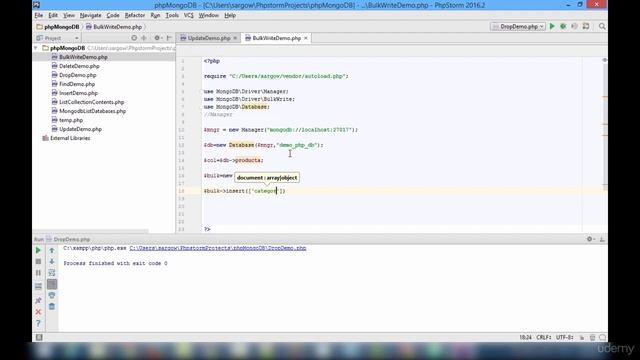This screenshot has width=640, height=360.
Task: Select InsertDemo.php in project tree
Action: click(x=78, y=93)
